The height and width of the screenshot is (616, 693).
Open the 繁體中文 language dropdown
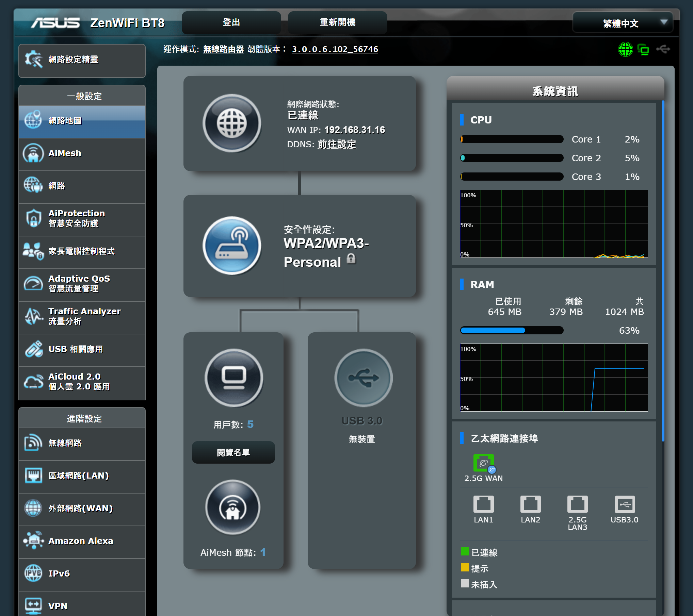(x=622, y=23)
